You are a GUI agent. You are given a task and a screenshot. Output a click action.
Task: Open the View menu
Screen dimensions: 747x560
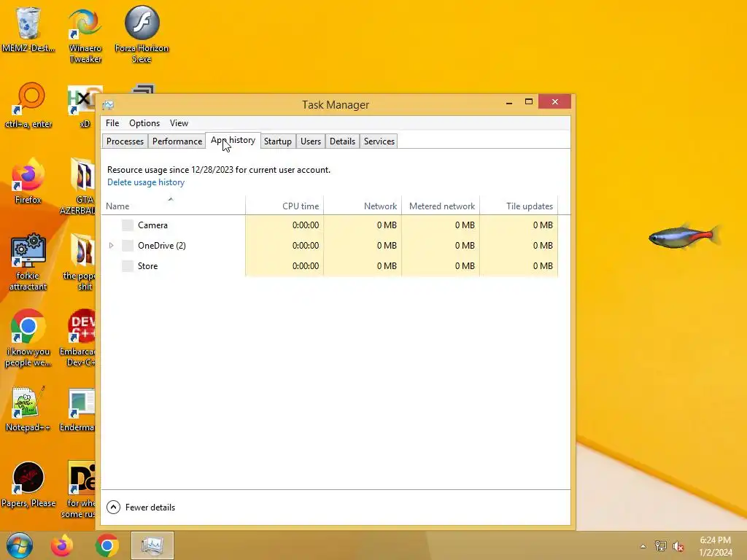(179, 123)
